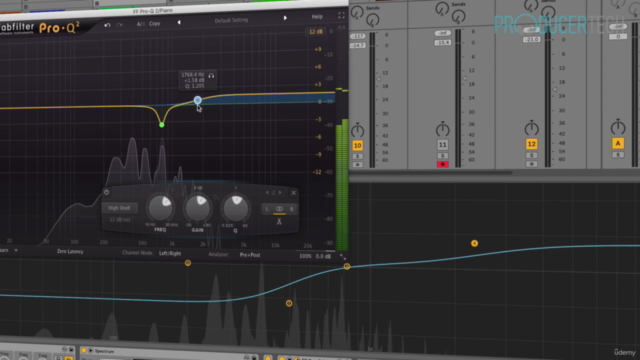Click the GAIN knob

pyautogui.click(x=198, y=207)
